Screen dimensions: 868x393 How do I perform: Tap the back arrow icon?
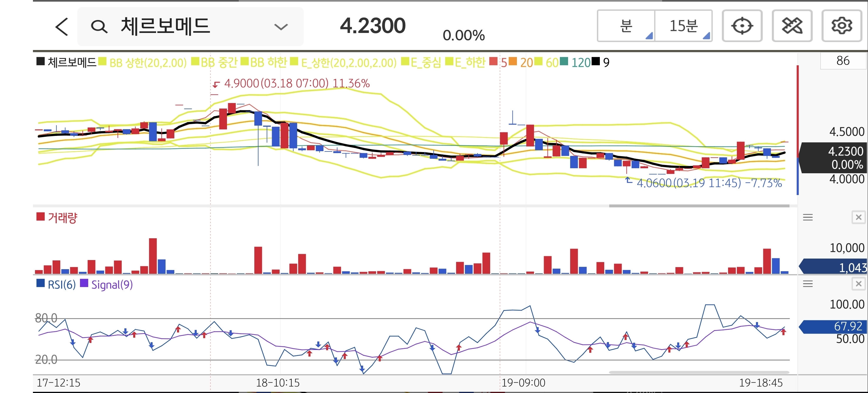tap(62, 27)
